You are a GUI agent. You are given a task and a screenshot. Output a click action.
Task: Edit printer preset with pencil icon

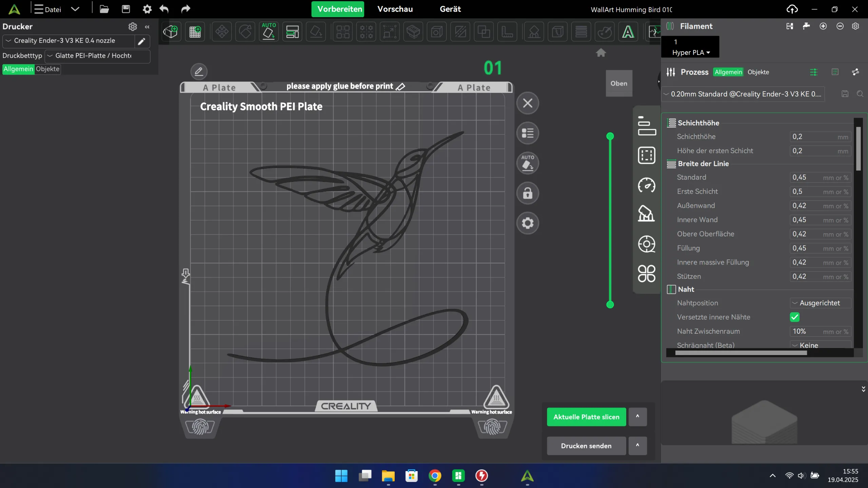point(142,41)
